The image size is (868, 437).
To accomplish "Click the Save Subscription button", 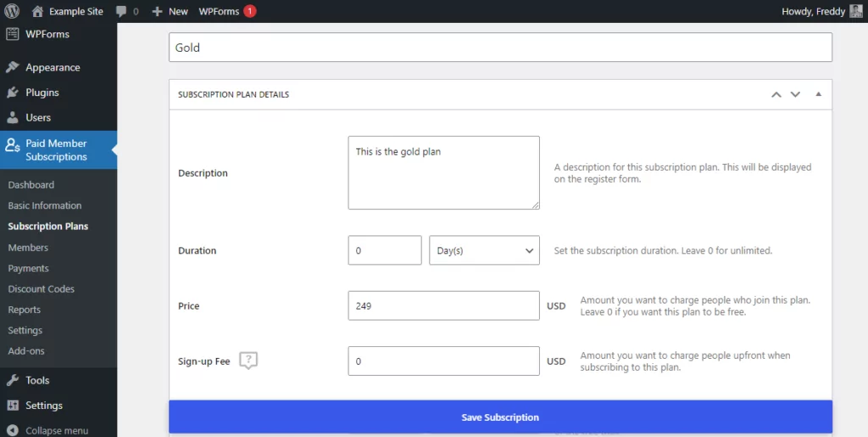I will coord(500,417).
